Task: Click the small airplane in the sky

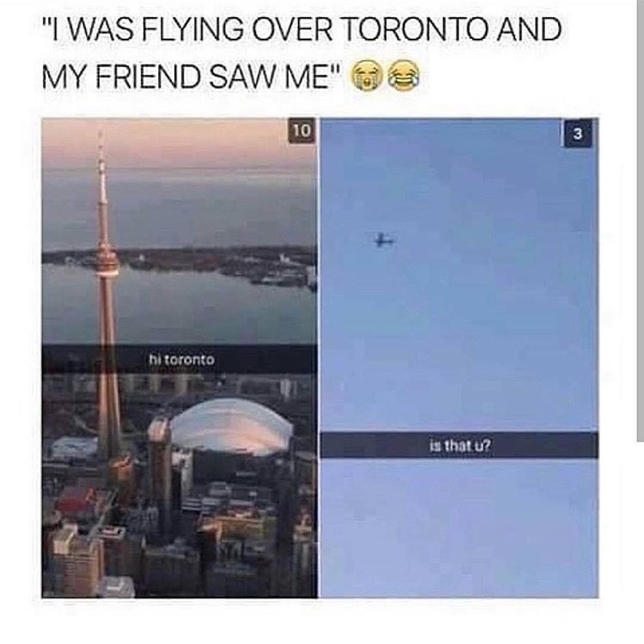Action: click(385, 240)
